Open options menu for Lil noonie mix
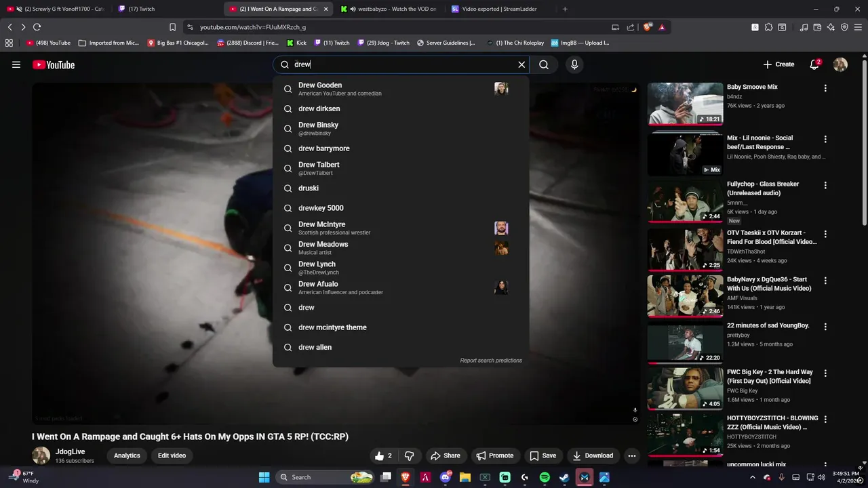The width and height of the screenshot is (868, 488). [x=825, y=139]
